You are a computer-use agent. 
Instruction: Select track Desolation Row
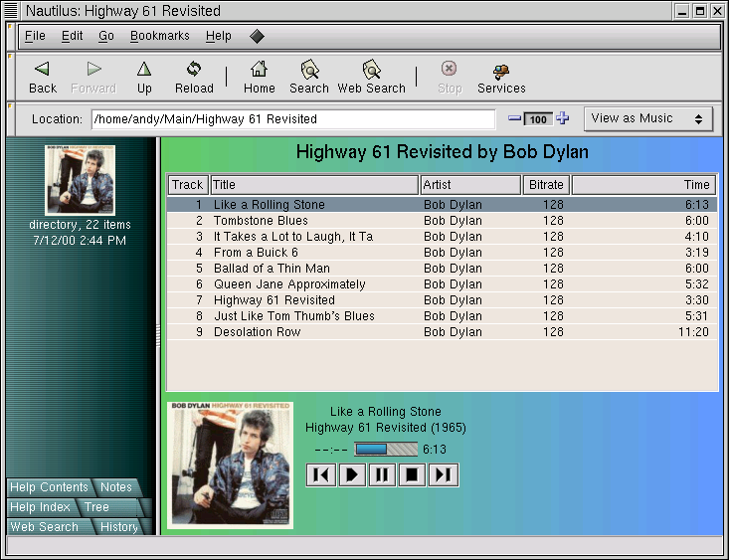click(442, 332)
